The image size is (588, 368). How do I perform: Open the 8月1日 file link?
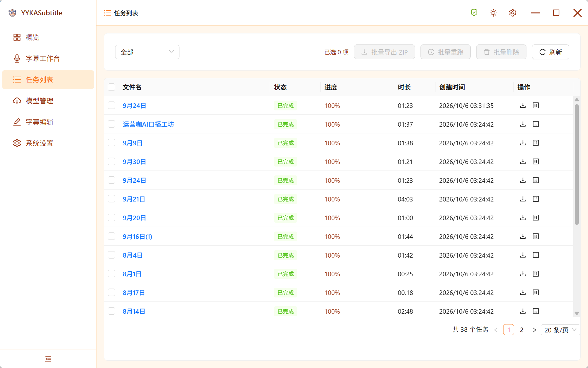pos(132,274)
